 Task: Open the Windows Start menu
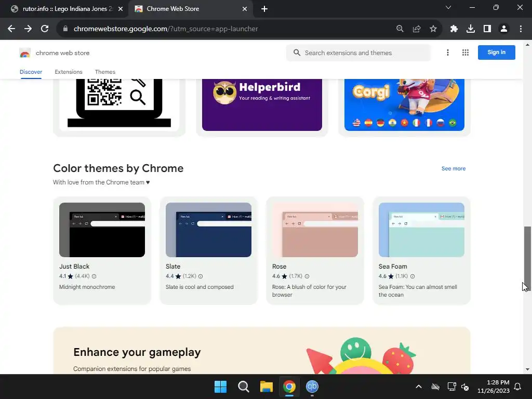point(220,387)
